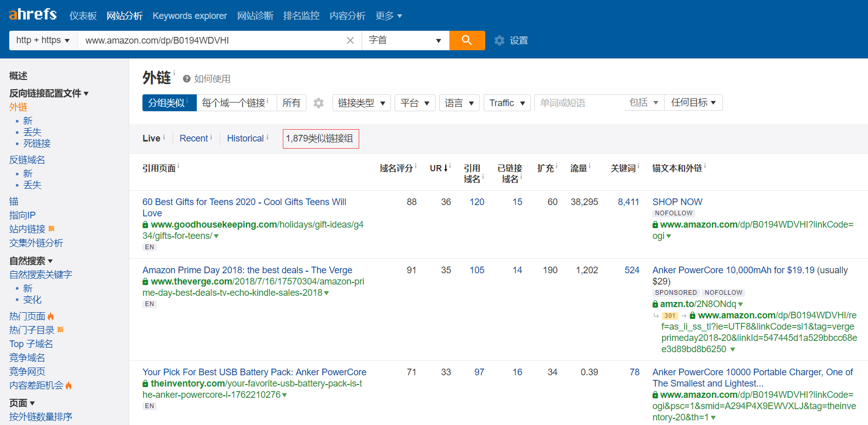Open 竞争域名 in the sidebar
The width and height of the screenshot is (868, 425).
(x=27, y=358)
